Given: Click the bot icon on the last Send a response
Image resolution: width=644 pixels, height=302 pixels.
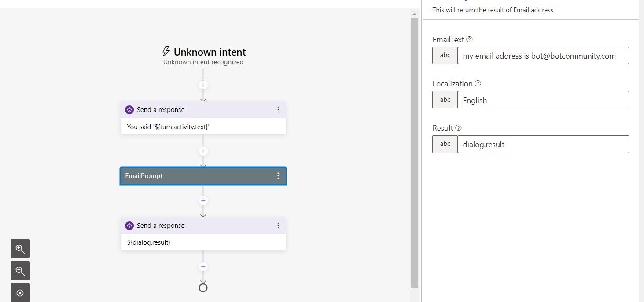Looking at the screenshot, I should click(129, 225).
